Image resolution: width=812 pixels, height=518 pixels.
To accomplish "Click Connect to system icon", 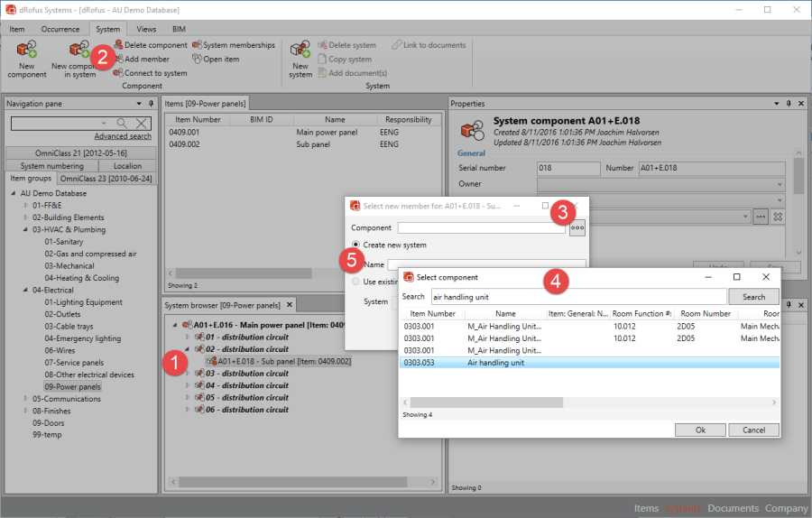I will (118, 73).
